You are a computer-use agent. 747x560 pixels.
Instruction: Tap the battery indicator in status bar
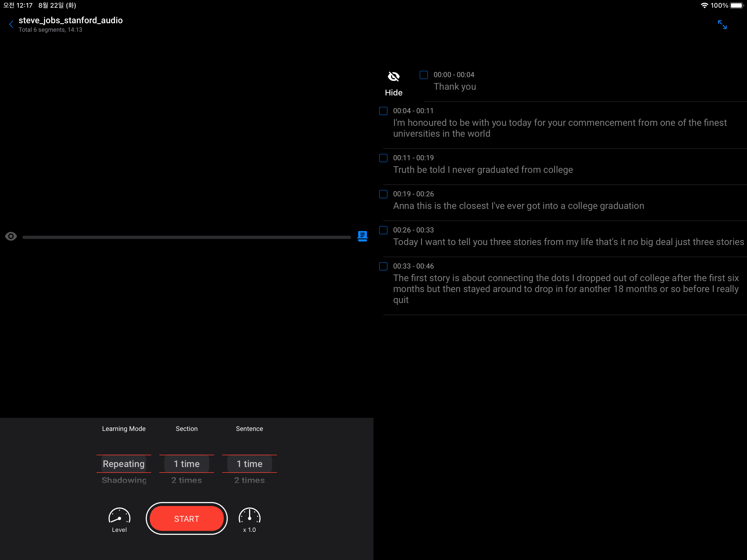pos(737,5)
